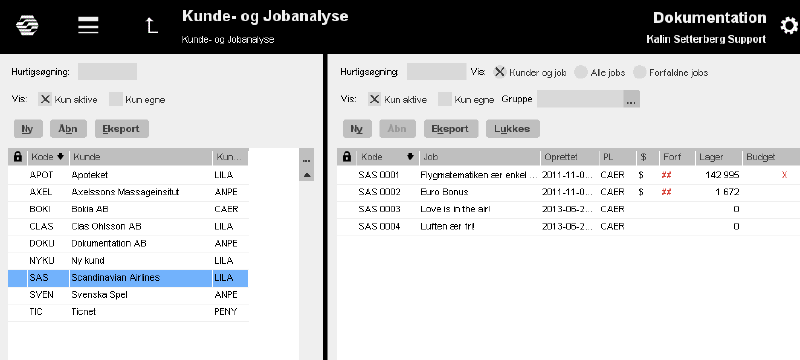Screen dimensions: 800x360
Task: Select job Luften ær fri!
Action: click(x=568, y=226)
